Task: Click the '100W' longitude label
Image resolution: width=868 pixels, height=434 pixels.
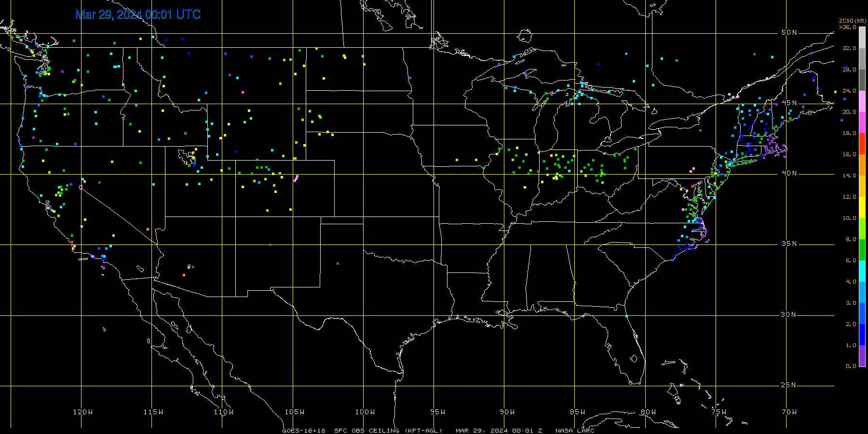Action: 365,412
